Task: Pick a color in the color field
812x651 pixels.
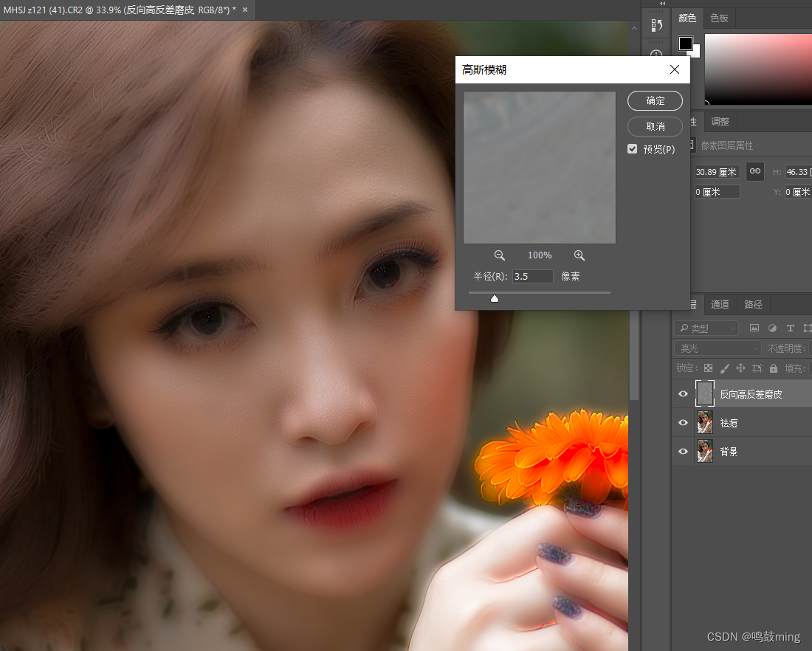Action: pyautogui.click(x=758, y=69)
